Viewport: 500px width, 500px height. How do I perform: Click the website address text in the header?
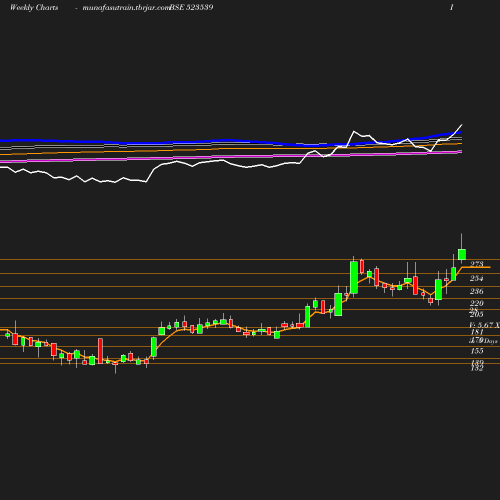(x=126, y=8)
